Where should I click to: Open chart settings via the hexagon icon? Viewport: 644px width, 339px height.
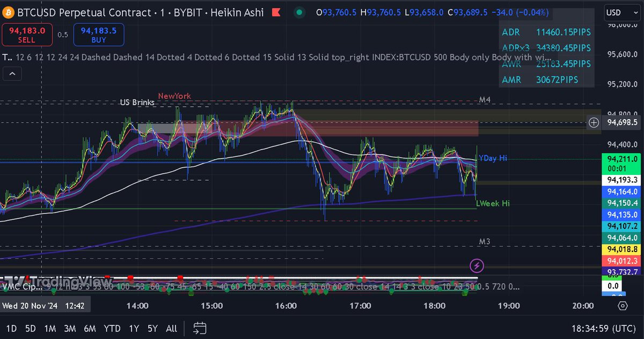[623, 305]
